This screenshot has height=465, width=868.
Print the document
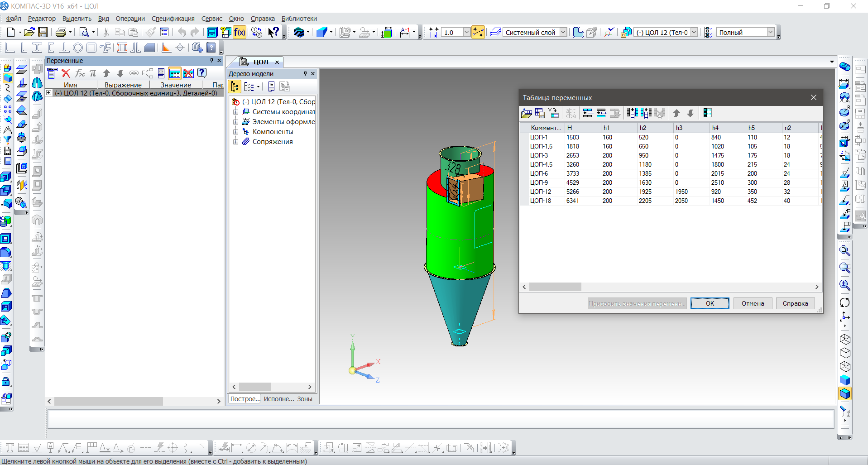point(61,32)
